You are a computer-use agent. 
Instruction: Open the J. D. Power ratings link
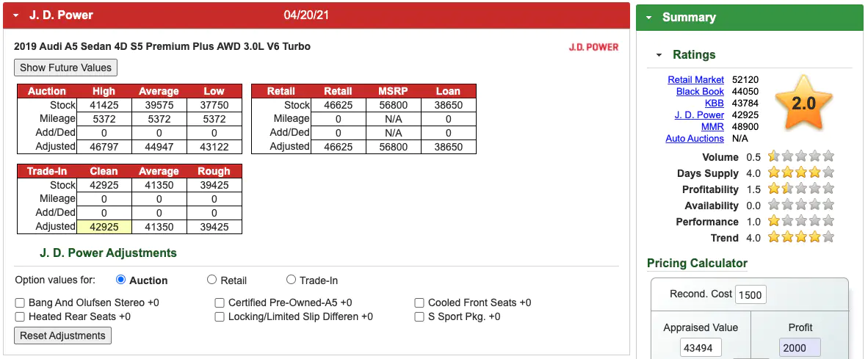click(699, 115)
